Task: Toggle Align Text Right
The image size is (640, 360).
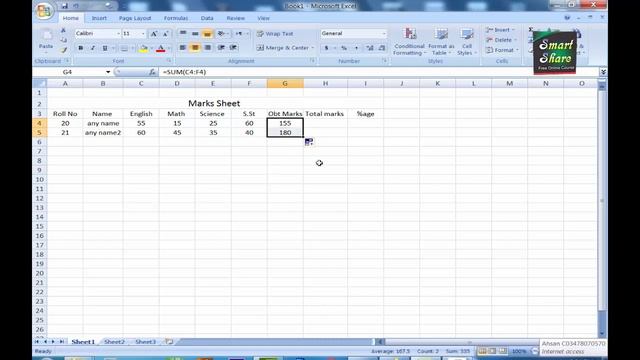Action: pos(208,48)
